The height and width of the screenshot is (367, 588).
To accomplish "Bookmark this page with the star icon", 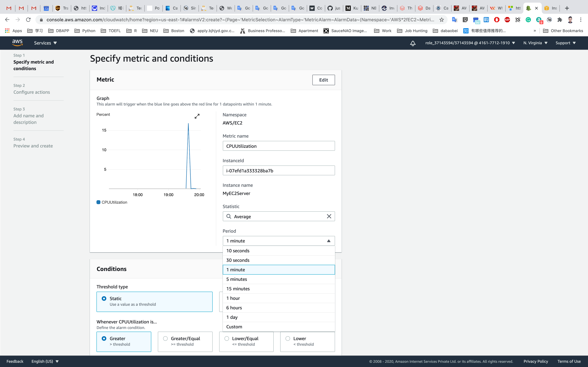I will click(x=441, y=20).
